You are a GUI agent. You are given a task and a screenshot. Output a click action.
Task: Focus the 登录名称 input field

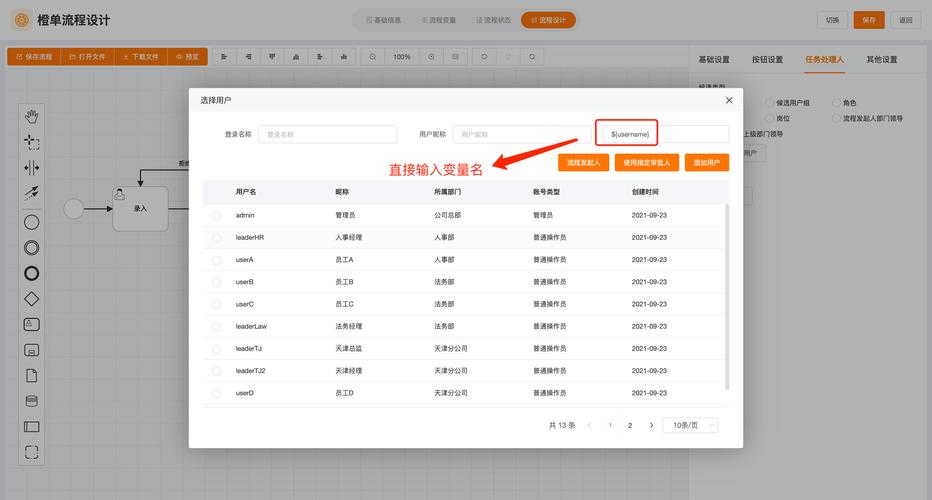point(327,134)
